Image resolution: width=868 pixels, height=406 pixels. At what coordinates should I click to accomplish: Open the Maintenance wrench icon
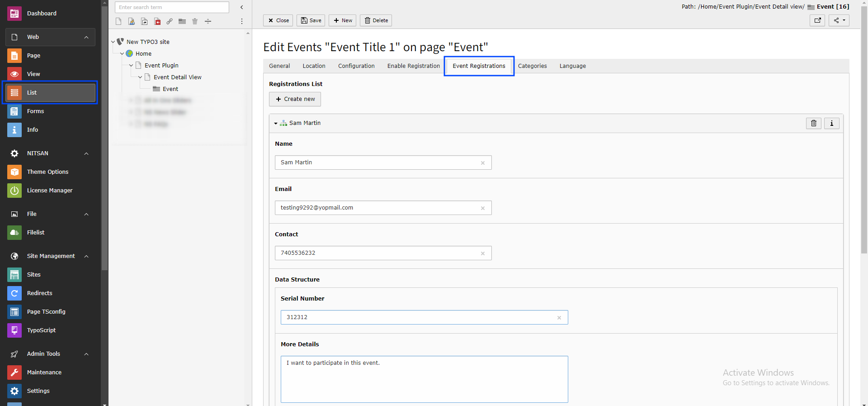click(14, 373)
